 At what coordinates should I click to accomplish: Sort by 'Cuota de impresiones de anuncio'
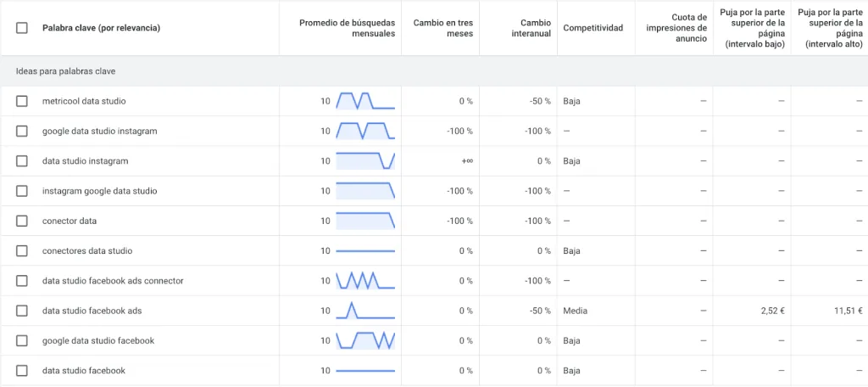click(676, 28)
